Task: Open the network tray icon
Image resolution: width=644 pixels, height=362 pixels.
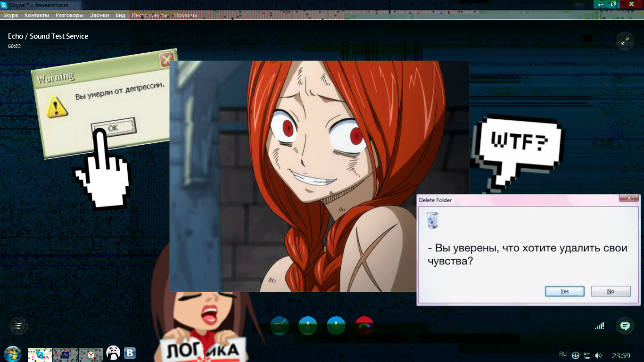Action: click(587, 355)
